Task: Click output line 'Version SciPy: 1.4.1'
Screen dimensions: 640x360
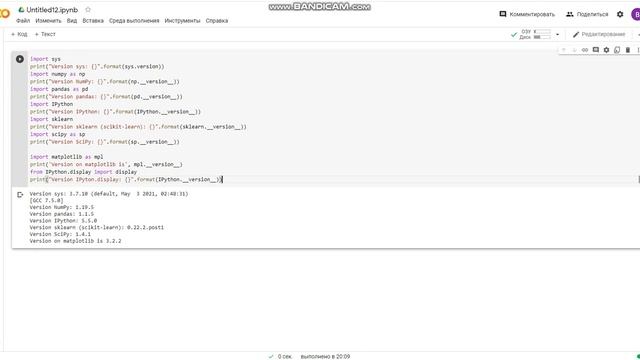Action: tap(60, 234)
